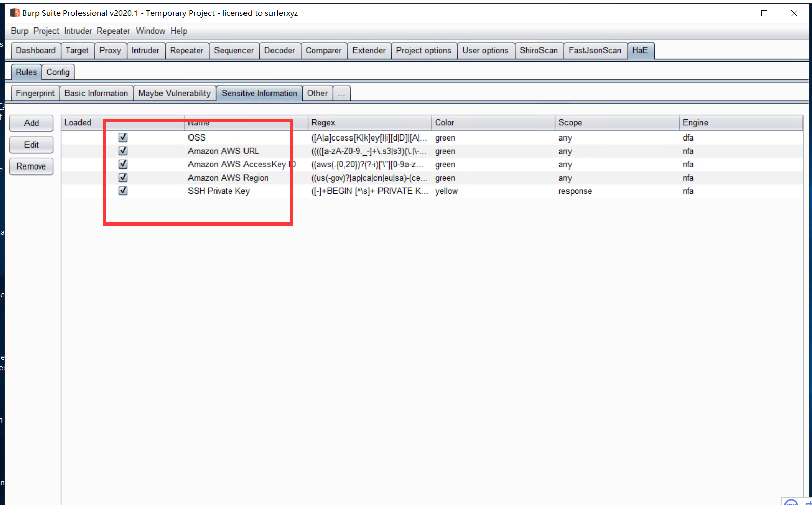Toggle the Amazon AWS URL rule checkbox
Screen dimensions: 812x505
point(123,151)
